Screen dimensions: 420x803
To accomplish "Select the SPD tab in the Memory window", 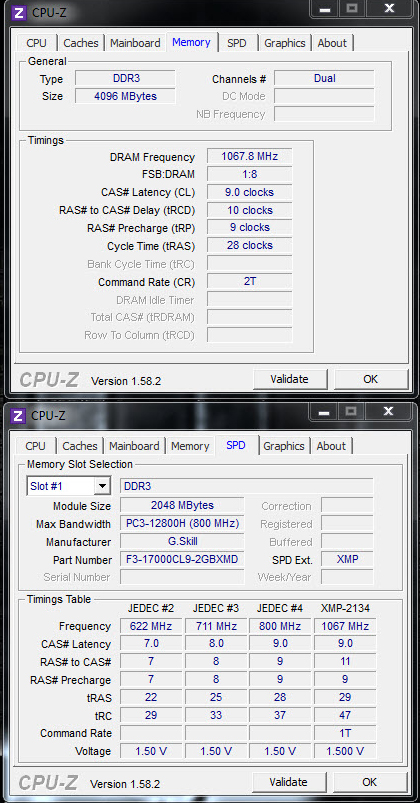I will pos(237,43).
